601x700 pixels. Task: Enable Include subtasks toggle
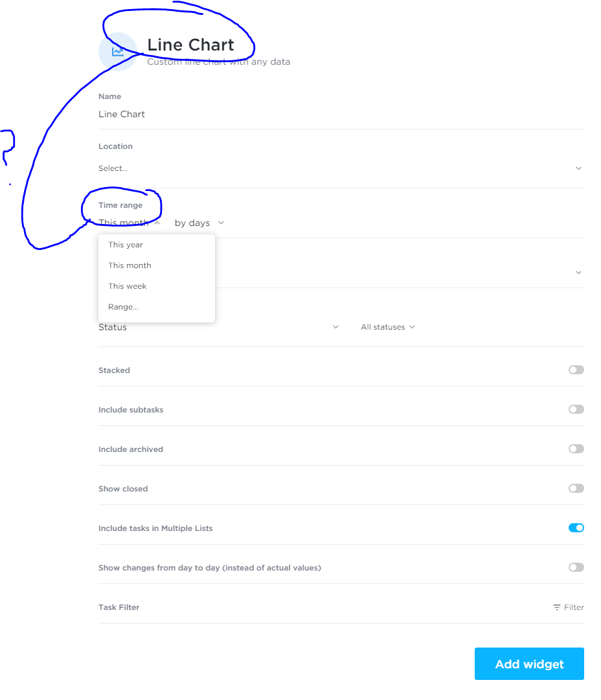point(576,409)
